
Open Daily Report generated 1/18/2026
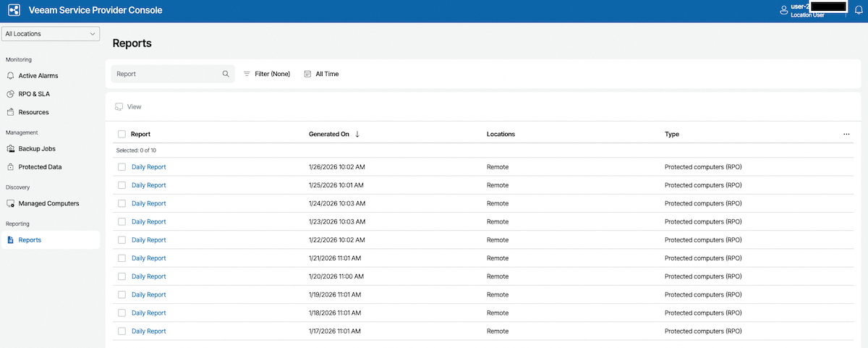coord(148,313)
